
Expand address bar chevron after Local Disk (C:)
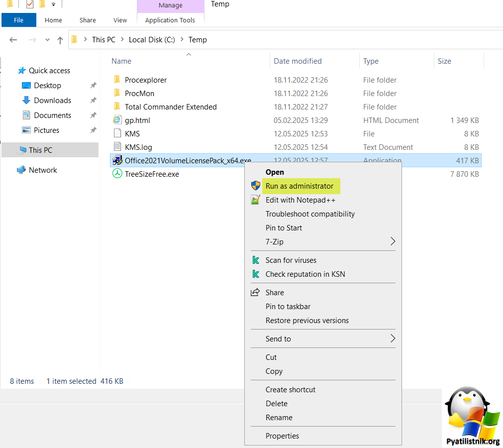point(182,39)
